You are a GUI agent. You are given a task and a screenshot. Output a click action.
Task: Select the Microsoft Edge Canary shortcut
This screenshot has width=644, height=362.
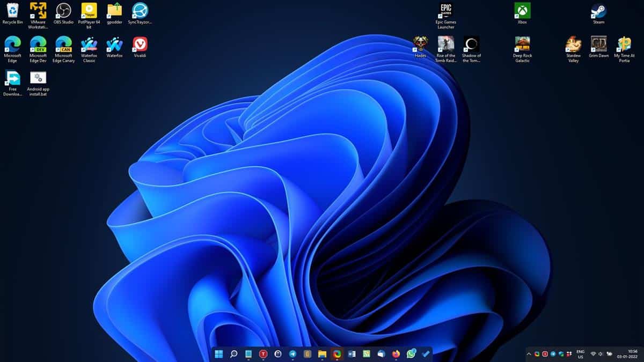tap(63, 49)
